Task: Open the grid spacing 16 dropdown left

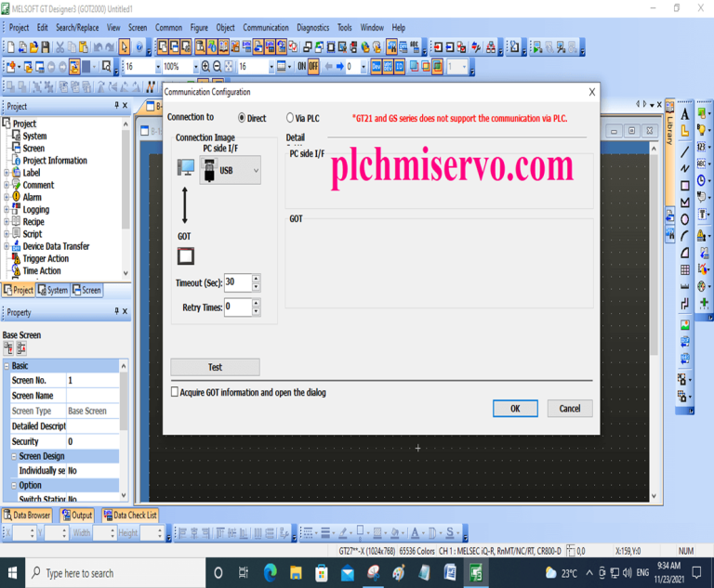Action: coord(158,67)
